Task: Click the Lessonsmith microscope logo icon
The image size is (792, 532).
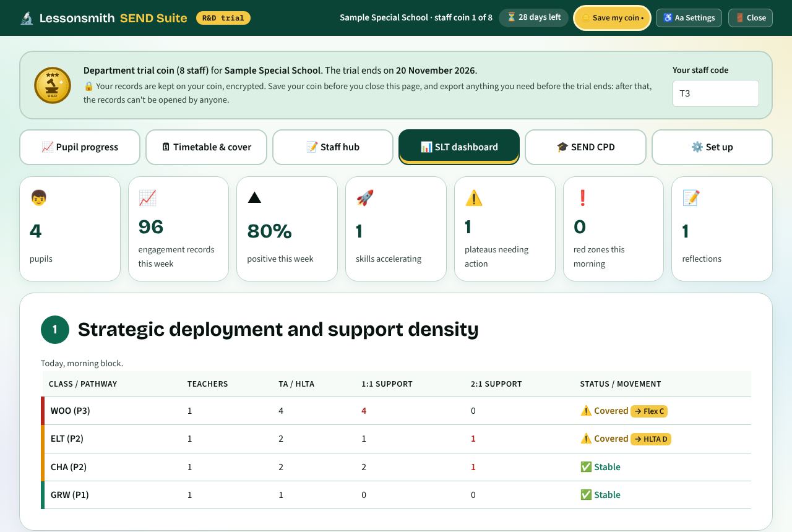Action: click(x=27, y=18)
